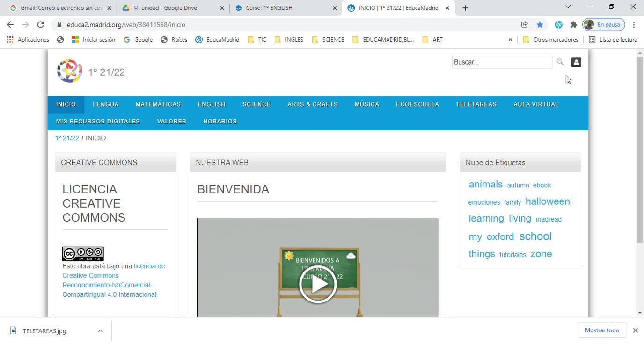Click the Buscar search field
Viewport: 644px width, 344px height.
(502, 62)
